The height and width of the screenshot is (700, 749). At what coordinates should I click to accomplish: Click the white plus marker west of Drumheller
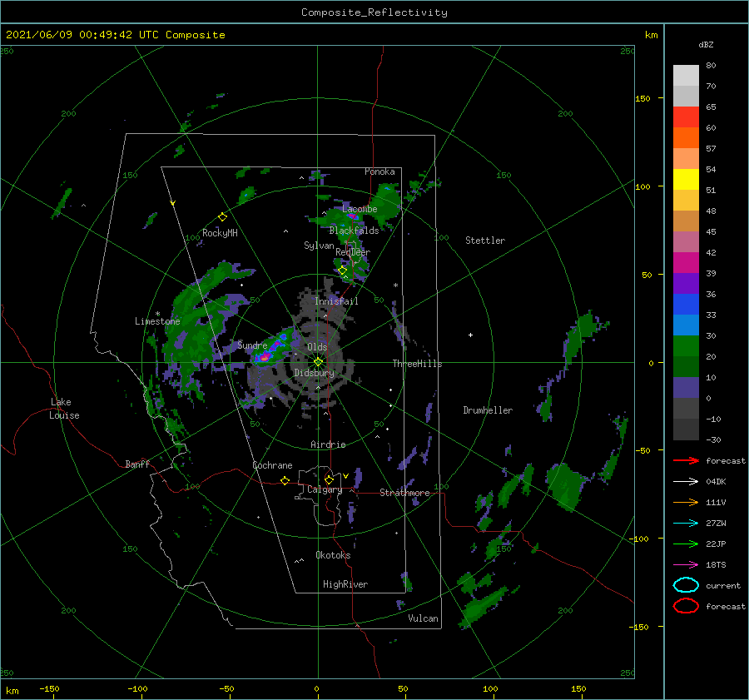(x=470, y=335)
